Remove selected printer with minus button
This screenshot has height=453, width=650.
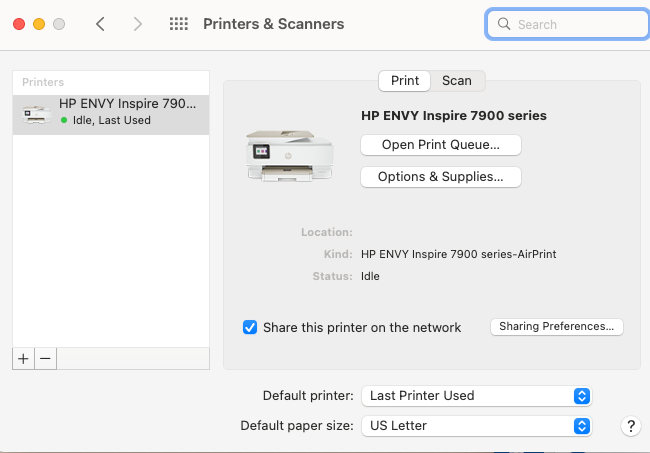point(45,357)
